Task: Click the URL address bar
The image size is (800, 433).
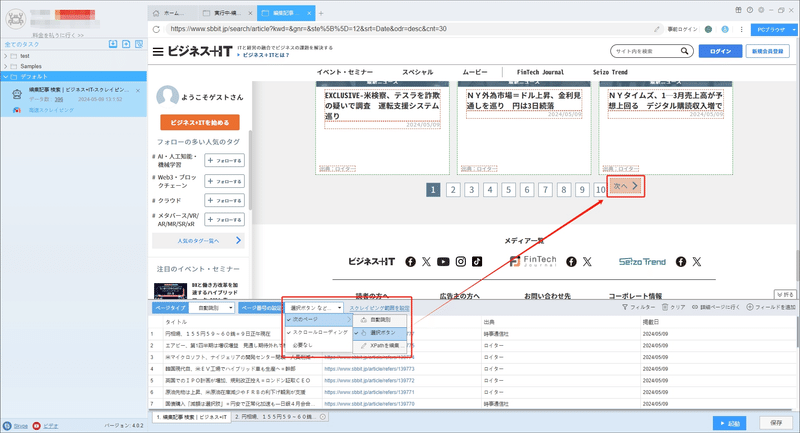Action: [408, 29]
